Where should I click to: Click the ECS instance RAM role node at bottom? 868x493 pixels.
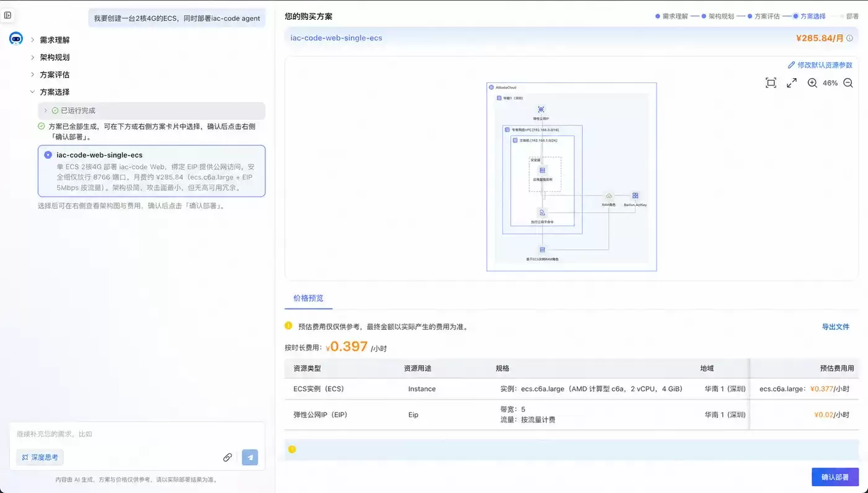tap(542, 250)
